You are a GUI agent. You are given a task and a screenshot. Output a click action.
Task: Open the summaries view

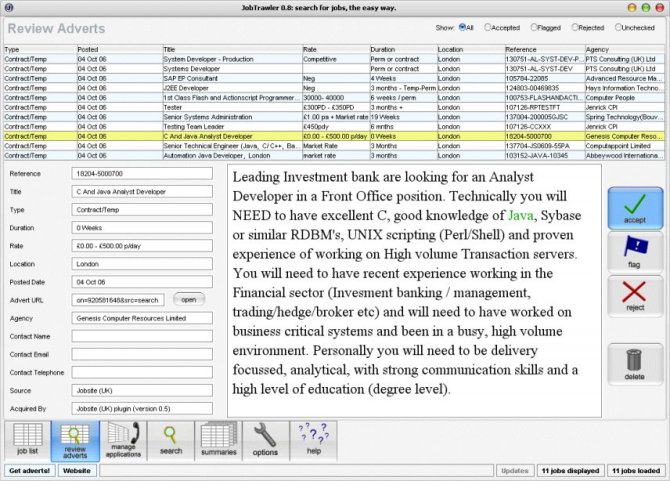(x=218, y=440)
